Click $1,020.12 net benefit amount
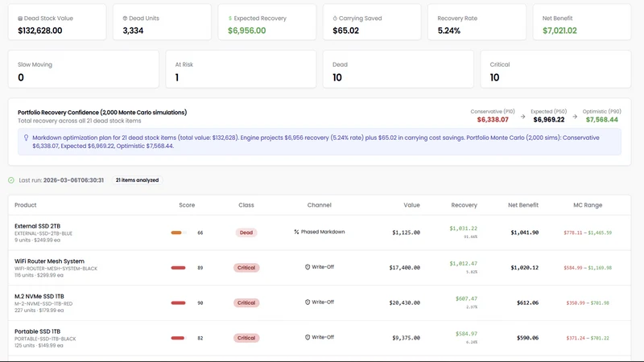The image size is (644, 362). (525, 268)
